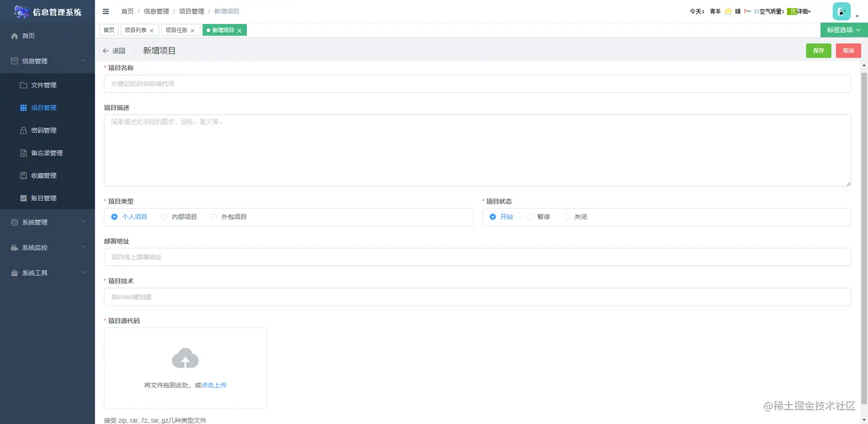
Task: Click the 返回 text link
Action: [119, 51]
